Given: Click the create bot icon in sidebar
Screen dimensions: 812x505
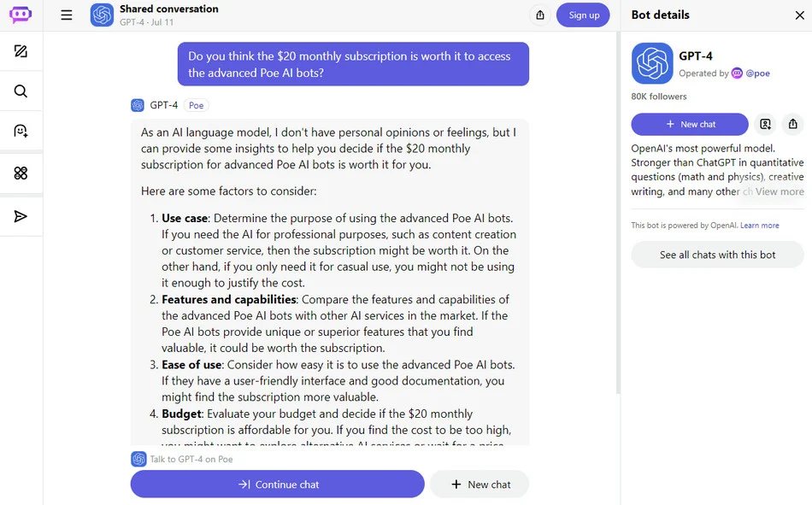Looking at the screenshot, I should tap(21, 131).
